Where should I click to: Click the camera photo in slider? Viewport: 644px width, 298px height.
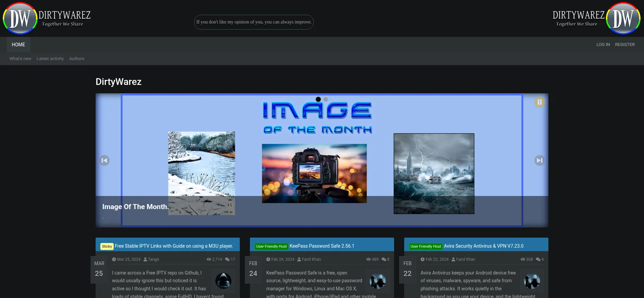(314, 173)
